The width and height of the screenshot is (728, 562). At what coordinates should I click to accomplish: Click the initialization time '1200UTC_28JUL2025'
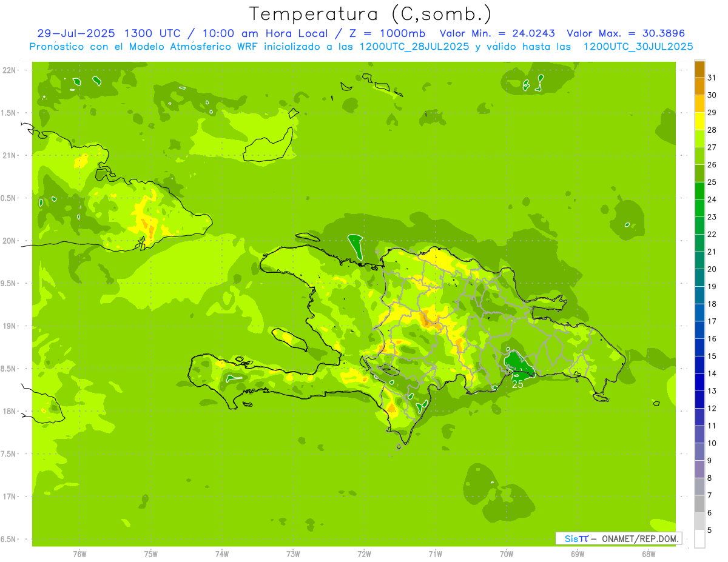(x=414, y=47)
